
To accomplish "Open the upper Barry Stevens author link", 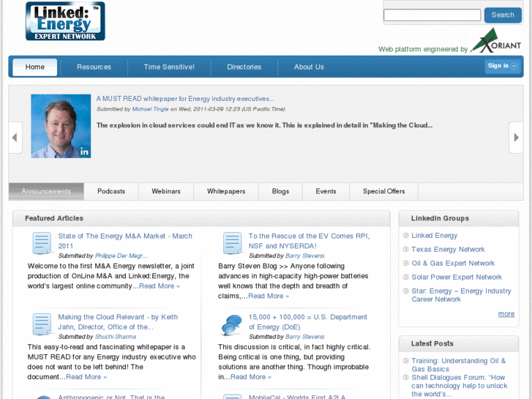I will (x=304, y=256).
